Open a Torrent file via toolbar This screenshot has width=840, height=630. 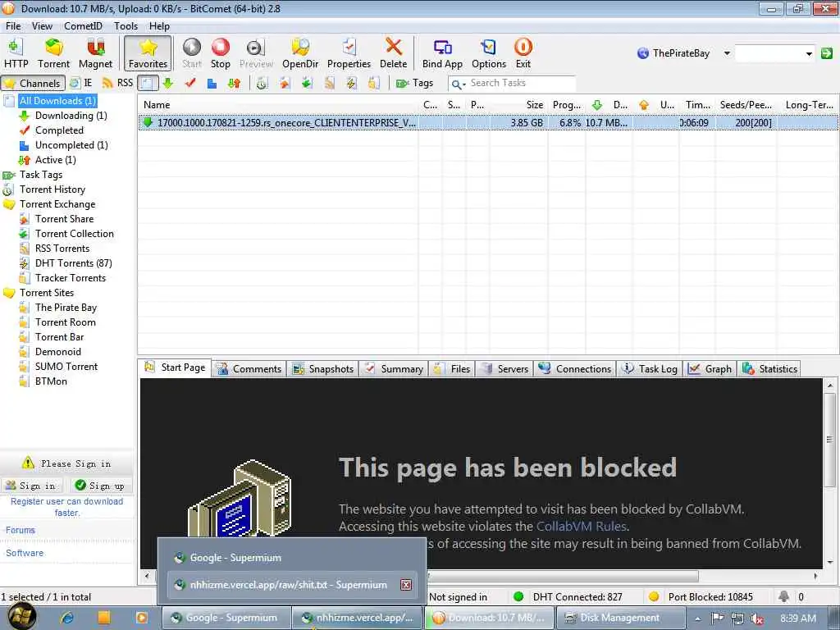(x=53, y=53)
